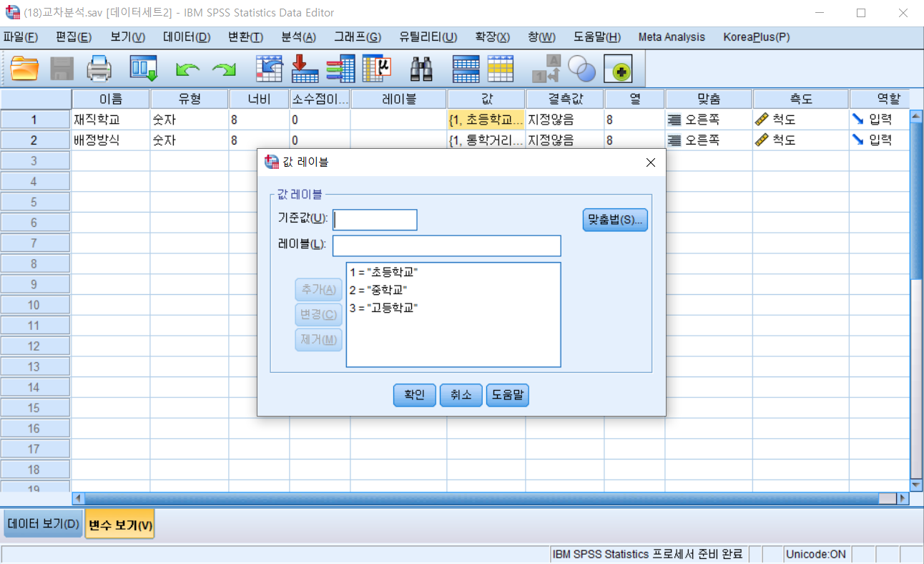Open the 도움말(H) menu
Viewport: 924px width, 564px height.
(597, 37)
